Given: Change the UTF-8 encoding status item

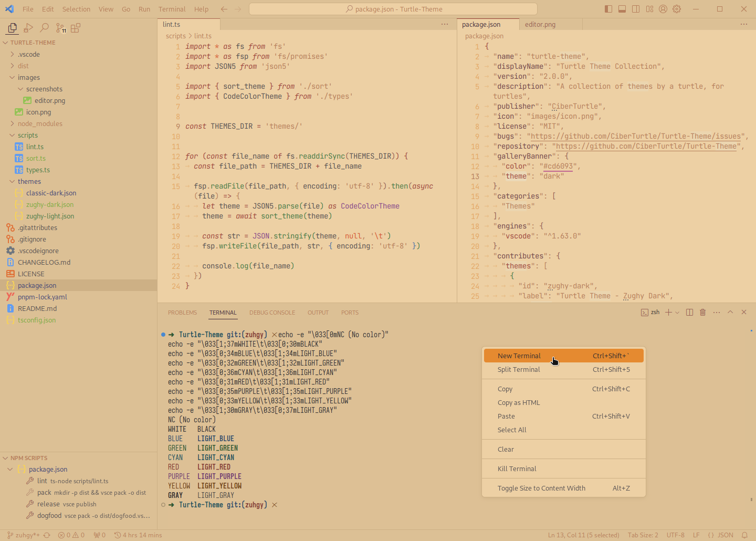Looking at the screenshot, I should pos(676,535).
